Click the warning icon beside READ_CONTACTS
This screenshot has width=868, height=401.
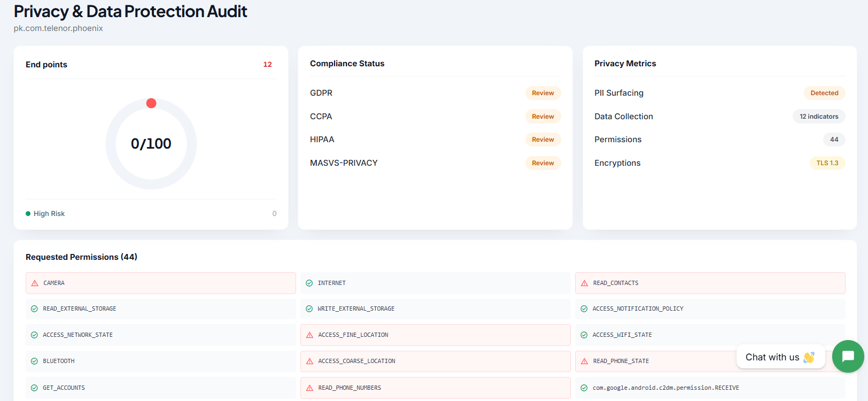[584, 283]
